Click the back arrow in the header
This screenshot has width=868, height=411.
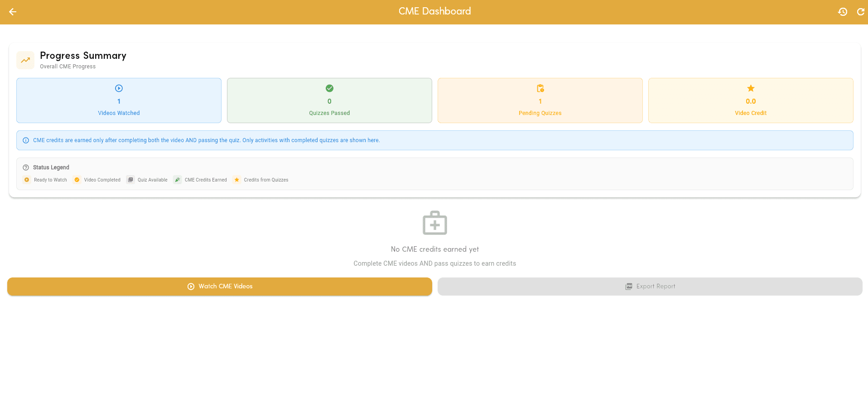[13, 12]
